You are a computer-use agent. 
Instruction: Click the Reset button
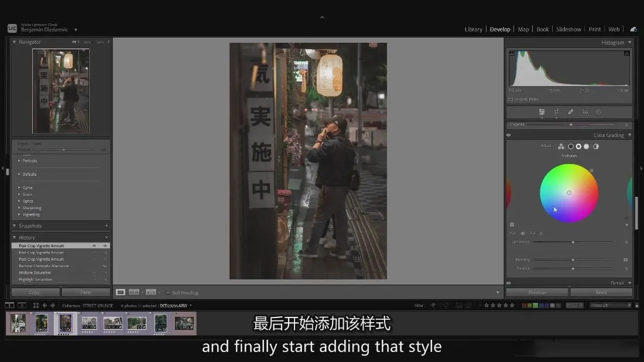click(x=601, y=292)
